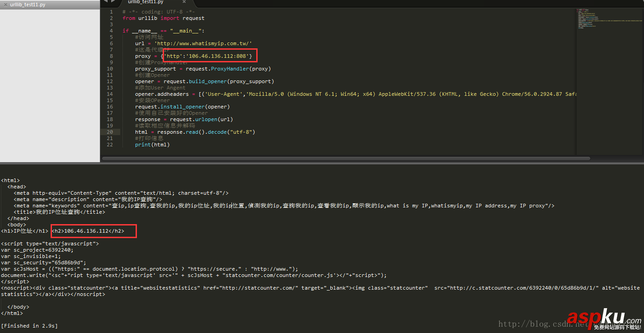The width and height of the screenshot is (644, 333).
Task: Select the urllib_test11.py editor tab
Action: tap(145, 2)
